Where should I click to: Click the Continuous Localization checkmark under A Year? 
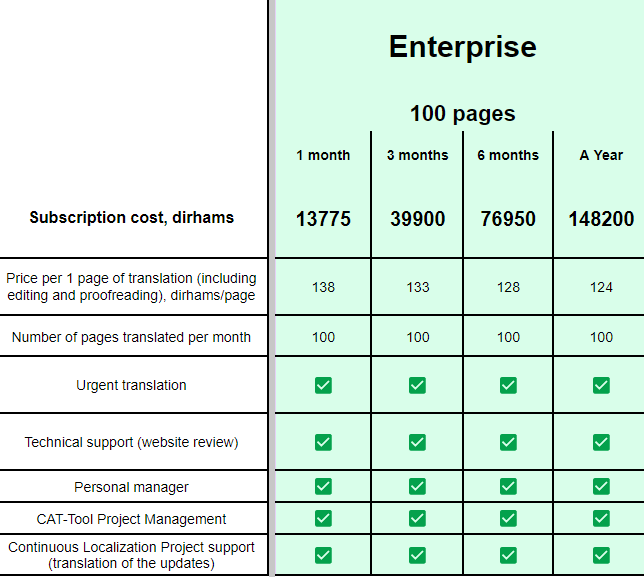[x=601, y=555]
